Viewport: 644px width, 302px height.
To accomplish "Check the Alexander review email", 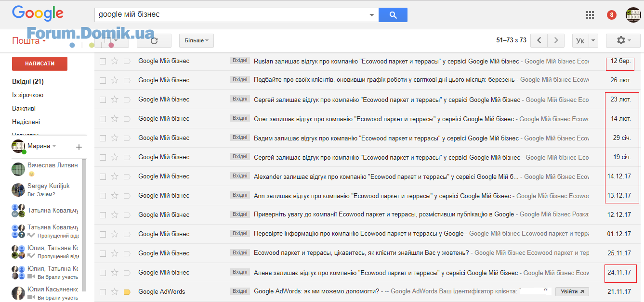I will tap(103, 176).
